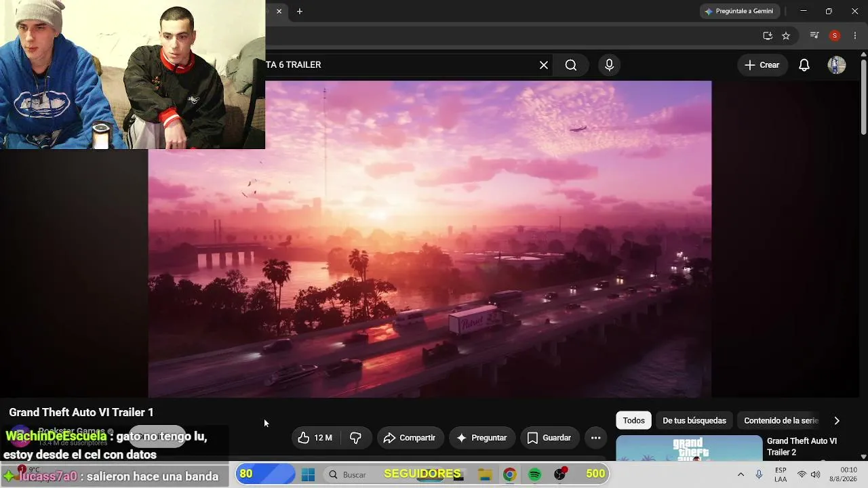The width and height of the screenshot is (868, 488).
Task: Open a new browser tab
Action: (300, 12)
